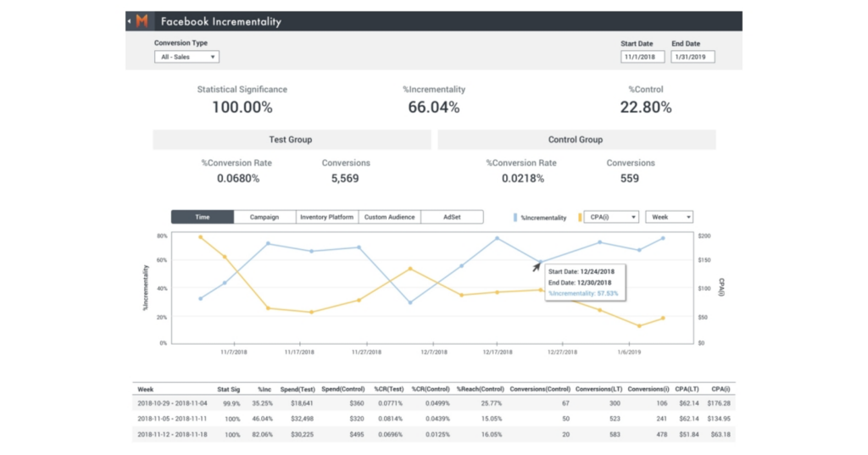Click the %Control 22.80% value
The image size is (868, 455).
[x=645, y=108]
